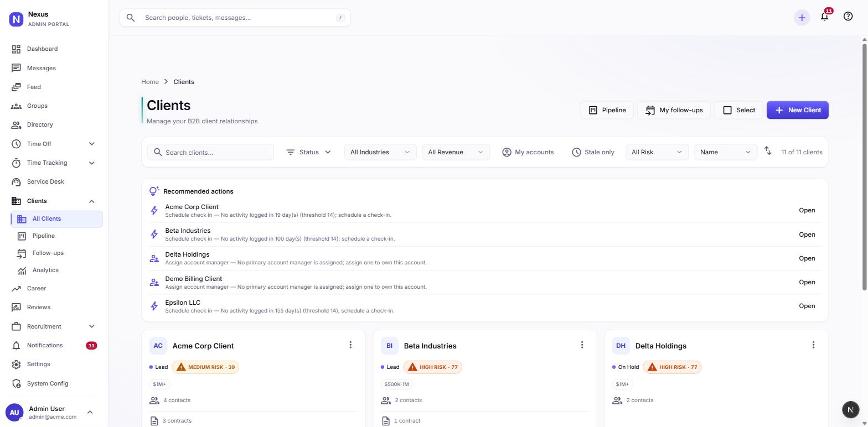This screenshot has height=427, width=868.
Task: Click Delta Holdings assign manager icon
Action: 154,258
